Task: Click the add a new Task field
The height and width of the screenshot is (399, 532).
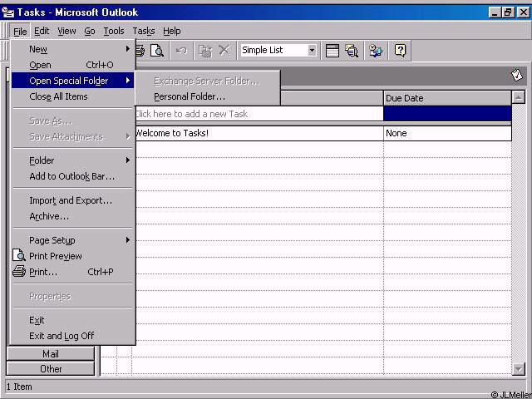Action: 258,114
